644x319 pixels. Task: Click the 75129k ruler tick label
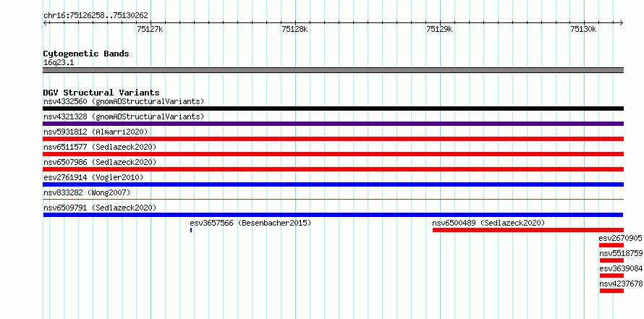point(439,29)
